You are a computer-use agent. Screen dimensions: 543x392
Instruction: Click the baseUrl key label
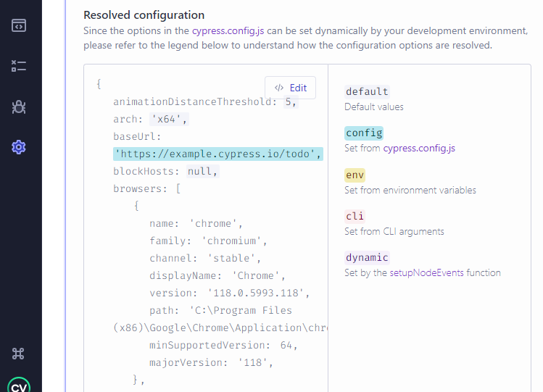(x=137, y=137)
